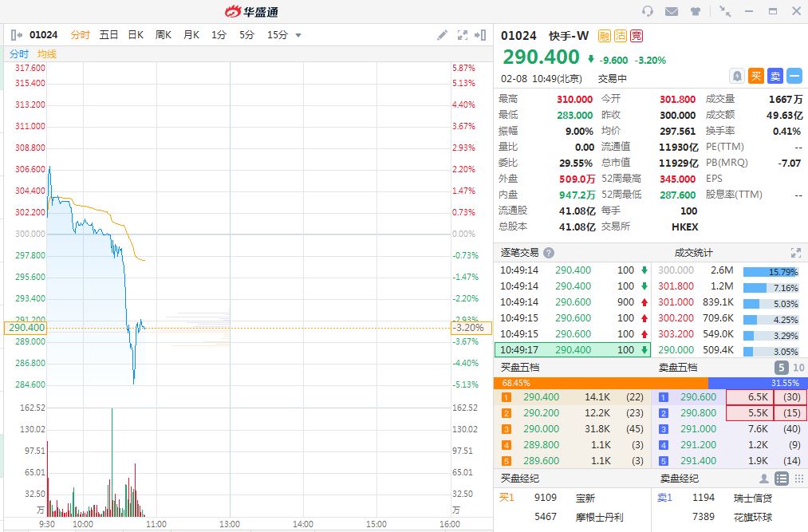Screen dimensions: 808x532
Task: Click the blue 卖 sell button
Action: click(775, 76)
